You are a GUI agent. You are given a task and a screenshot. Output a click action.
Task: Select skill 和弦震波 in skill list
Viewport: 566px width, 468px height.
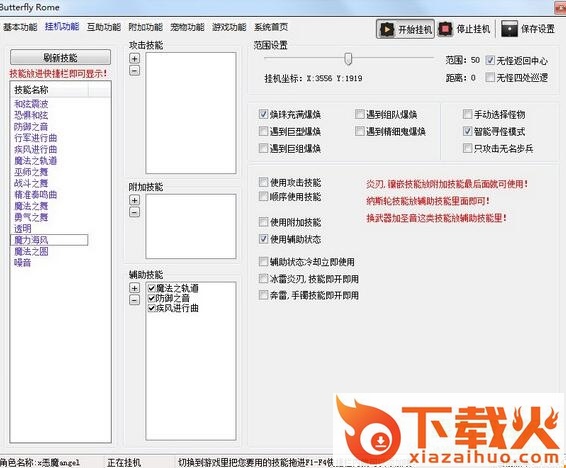coord(31,104)
